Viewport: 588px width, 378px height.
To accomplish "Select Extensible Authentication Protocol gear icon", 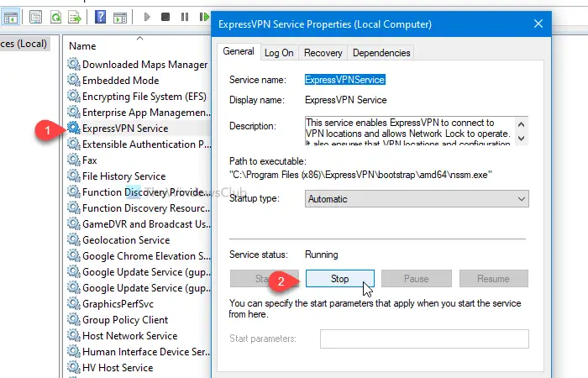I will [x=74, y=144].
